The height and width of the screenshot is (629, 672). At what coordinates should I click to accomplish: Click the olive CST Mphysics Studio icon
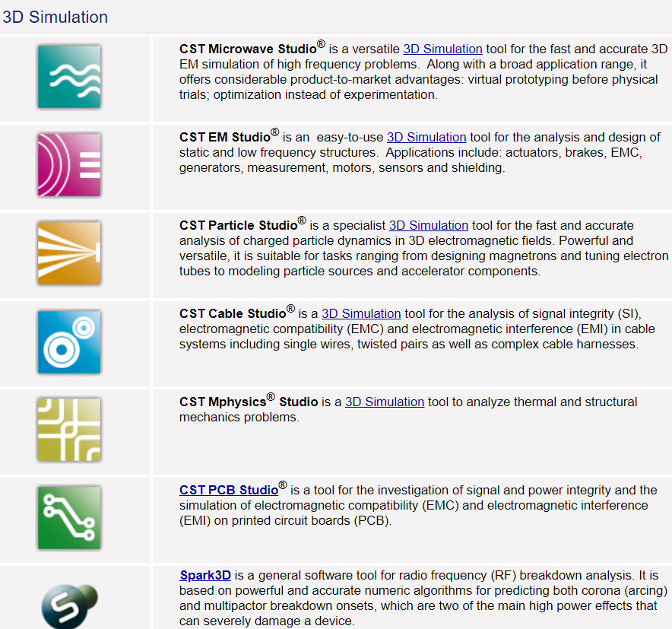point(69,430)
